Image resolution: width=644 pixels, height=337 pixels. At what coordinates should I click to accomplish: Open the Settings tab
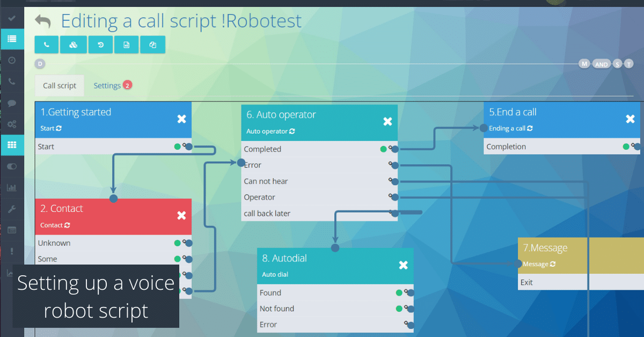[107, 85]
